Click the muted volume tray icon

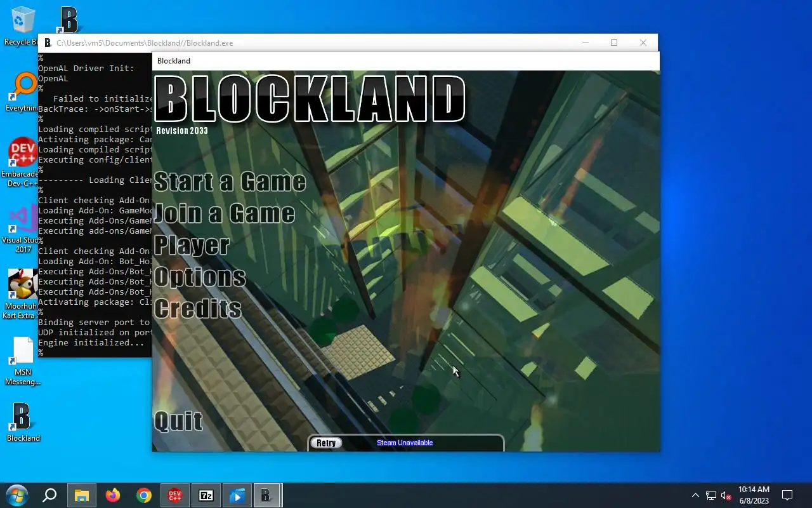tap(726, 495)
